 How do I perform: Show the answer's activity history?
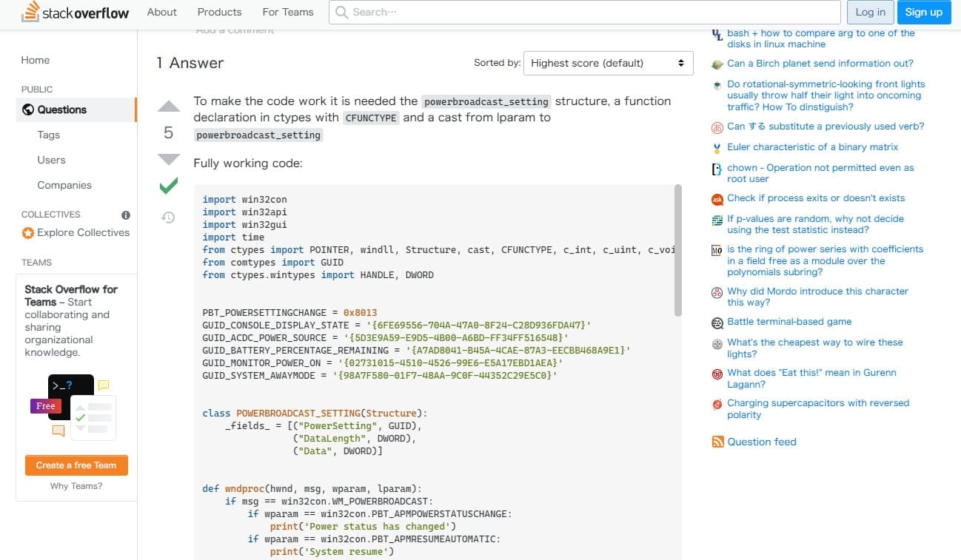tap(169, 217)
